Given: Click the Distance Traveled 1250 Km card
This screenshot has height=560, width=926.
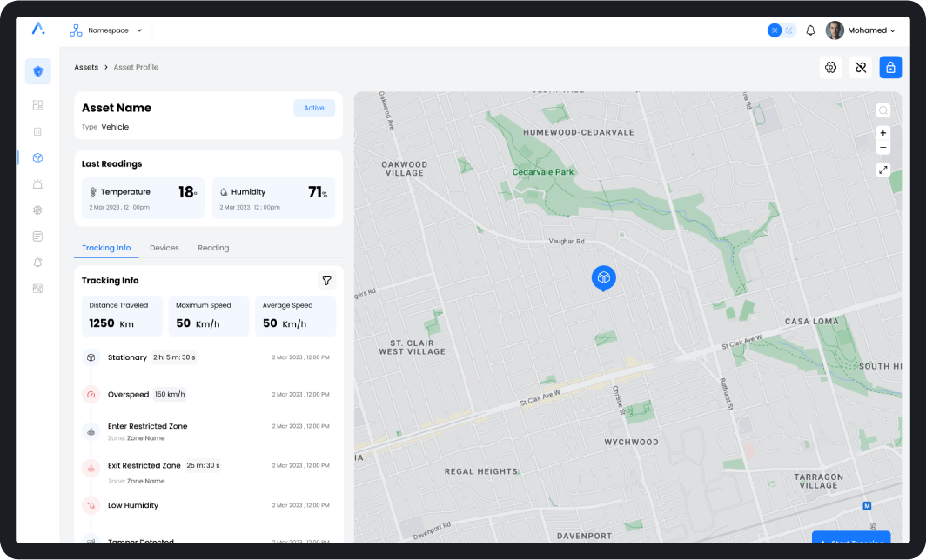Looking at the screenshot, I should point(122,317).
